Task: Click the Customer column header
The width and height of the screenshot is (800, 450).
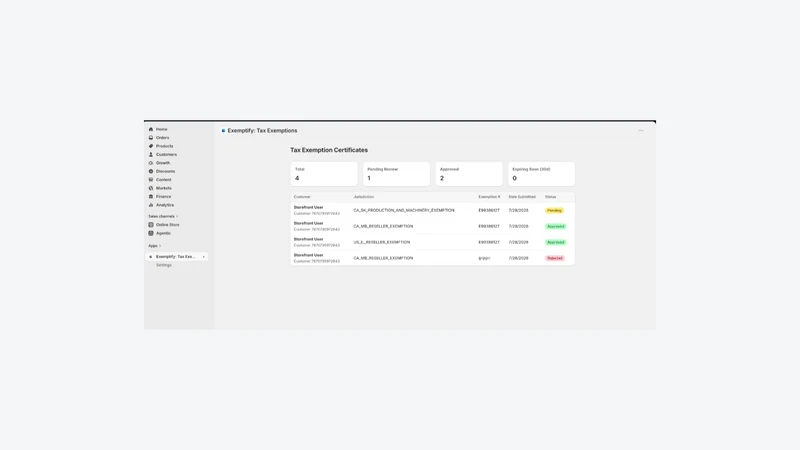Action: (x=302, y=197)
